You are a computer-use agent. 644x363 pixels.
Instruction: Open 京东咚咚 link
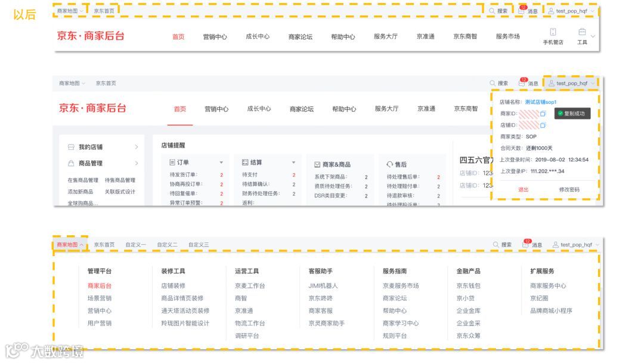click(321, 298)
